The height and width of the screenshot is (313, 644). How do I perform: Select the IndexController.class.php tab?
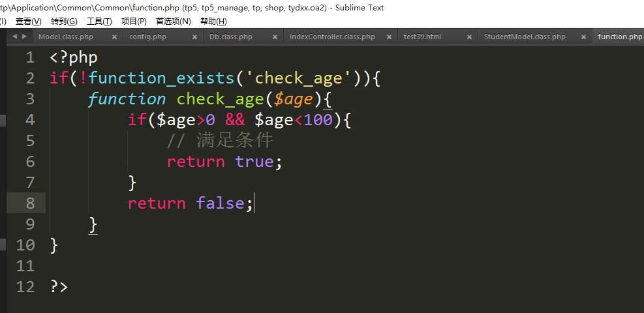332,37
